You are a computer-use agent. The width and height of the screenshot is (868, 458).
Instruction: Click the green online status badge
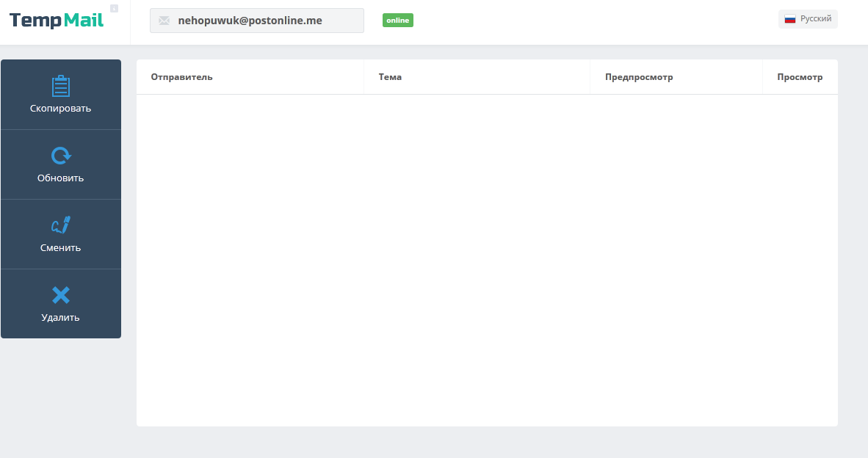[x=397, y=21]
